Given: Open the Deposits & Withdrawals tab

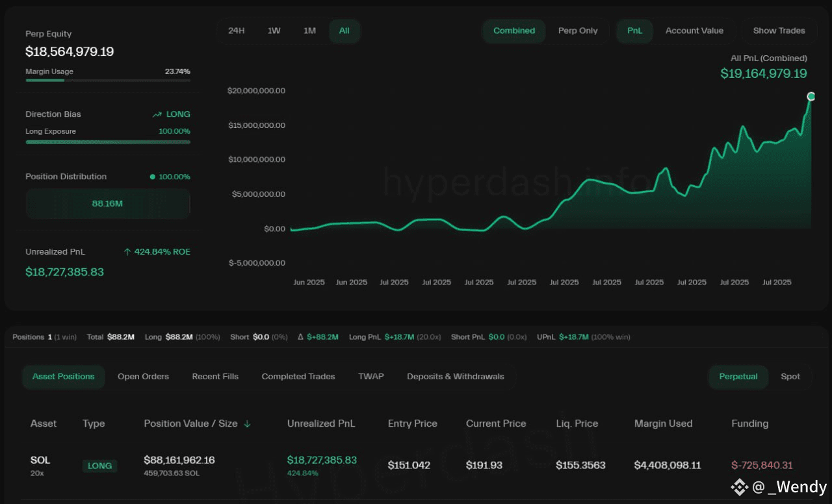Looking at the screenshot, I should click(x=456, y=377).
